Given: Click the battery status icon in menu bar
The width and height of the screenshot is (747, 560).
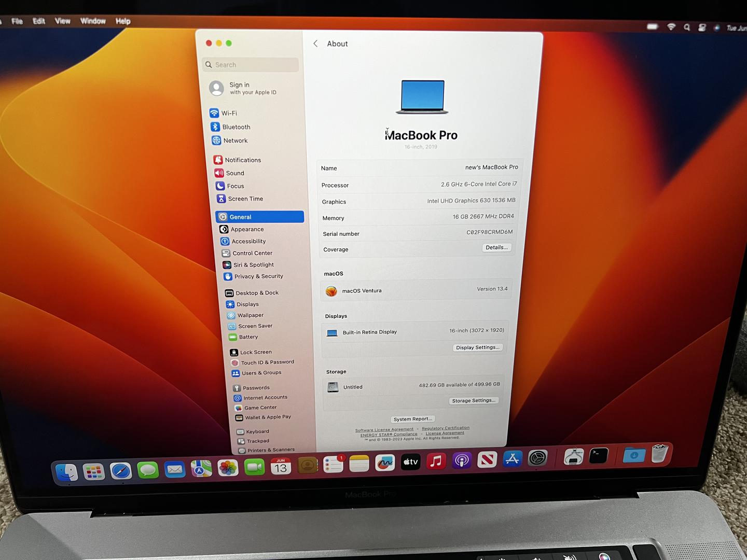Looking at the screenshot, I should (x=653, y=26).
